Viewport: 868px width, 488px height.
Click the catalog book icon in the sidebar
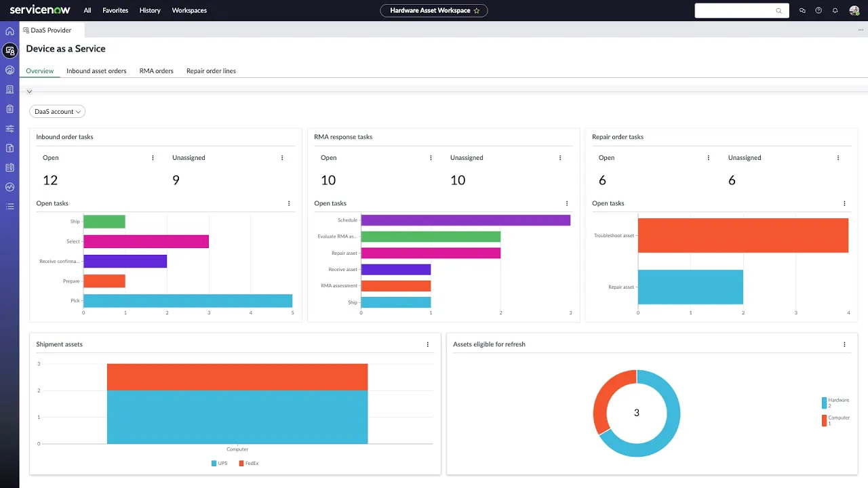(x=9, y=167)
